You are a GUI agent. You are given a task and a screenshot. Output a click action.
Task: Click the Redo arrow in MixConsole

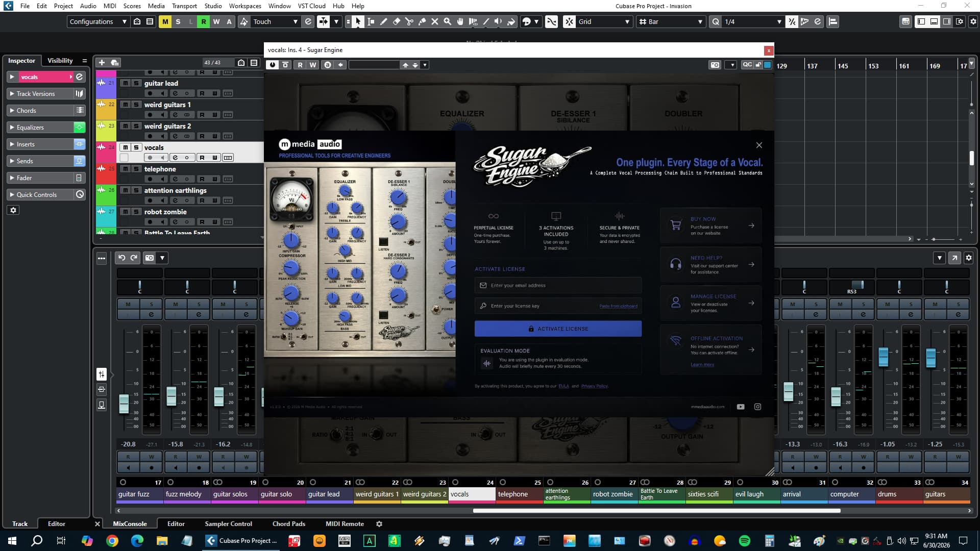click(x=134, y=258)
